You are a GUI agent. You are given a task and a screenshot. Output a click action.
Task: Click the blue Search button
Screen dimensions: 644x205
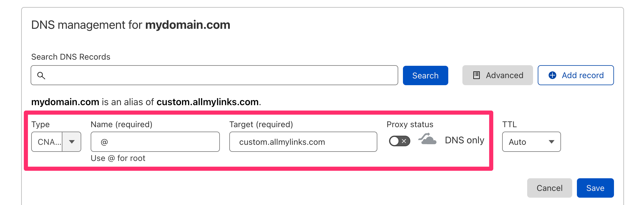point(425,75)
